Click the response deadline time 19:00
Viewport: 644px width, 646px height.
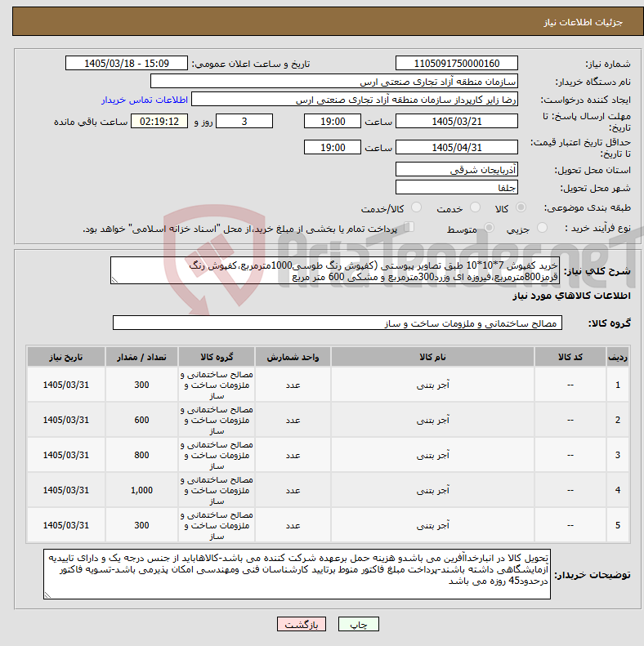tap(333, 121)
